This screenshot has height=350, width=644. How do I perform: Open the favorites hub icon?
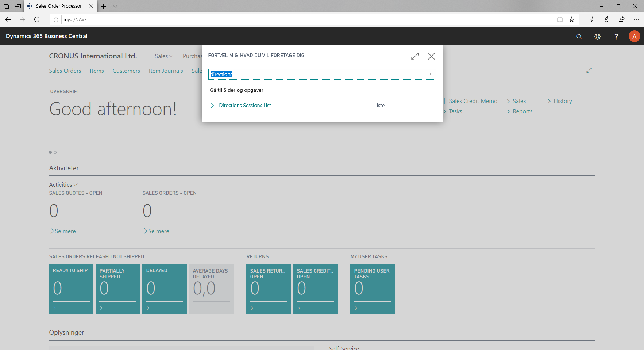pyautogui.click(x=593, y=19)
